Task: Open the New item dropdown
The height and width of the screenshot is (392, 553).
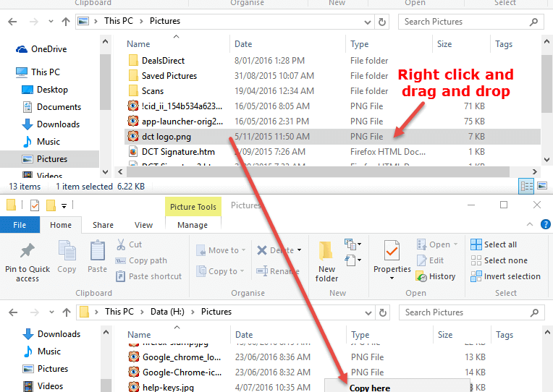Action: 353,244
